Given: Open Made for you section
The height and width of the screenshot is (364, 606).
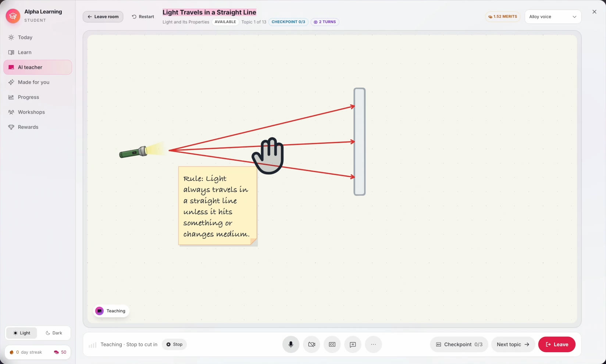Looking at the screenshot, I should pyautogui.click(x=38, y=82).
